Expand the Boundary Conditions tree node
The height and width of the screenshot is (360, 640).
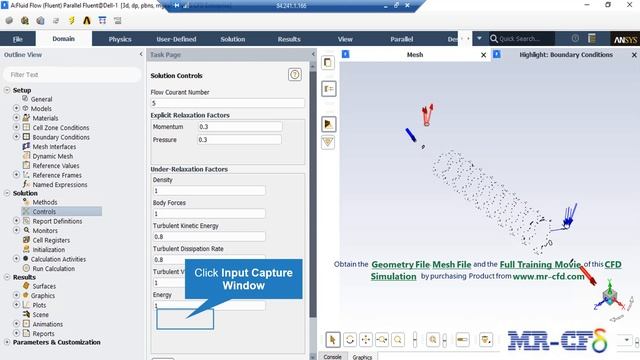(x=16, y=137)
